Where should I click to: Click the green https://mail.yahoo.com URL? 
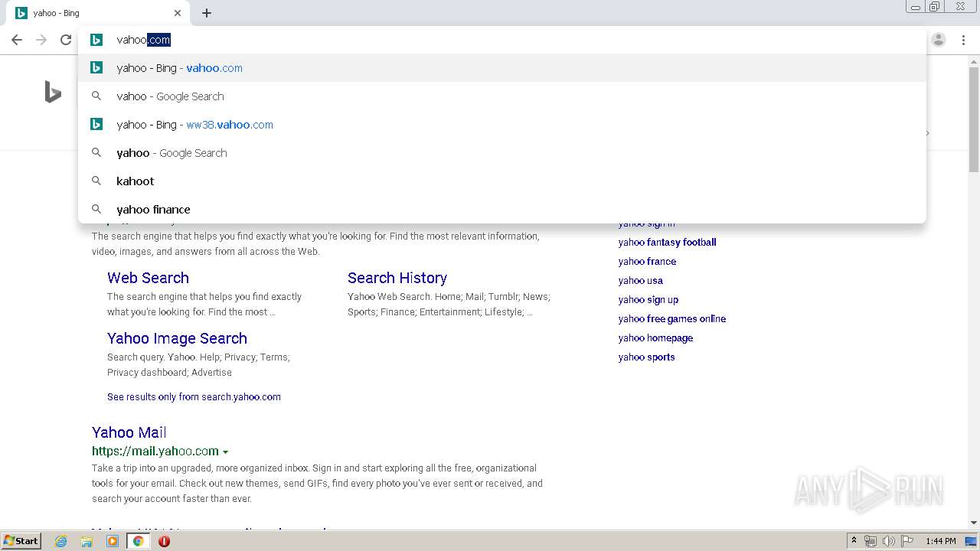pyautogui.click(x=155, y=451)
